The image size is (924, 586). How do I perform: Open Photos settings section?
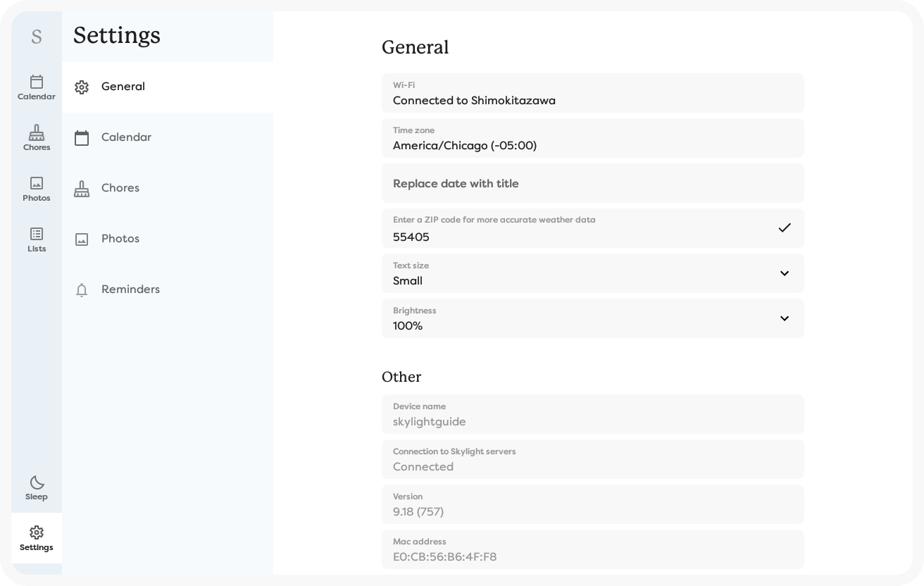click(x=120, y=239)
